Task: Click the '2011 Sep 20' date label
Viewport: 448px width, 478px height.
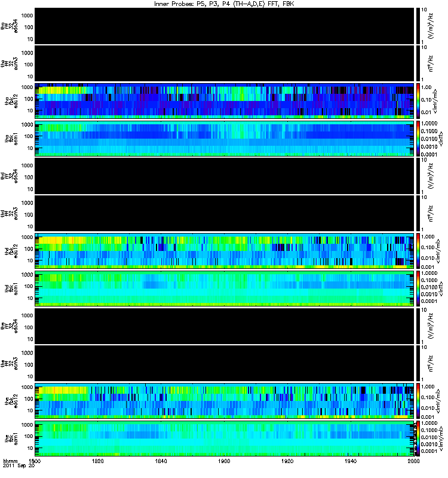Action: tap(19, 465)
